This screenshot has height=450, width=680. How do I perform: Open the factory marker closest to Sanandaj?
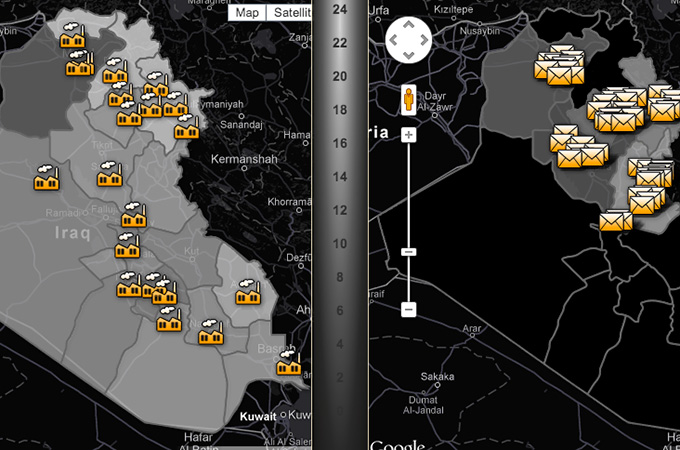pyautogui.click(x=186, y=126)
